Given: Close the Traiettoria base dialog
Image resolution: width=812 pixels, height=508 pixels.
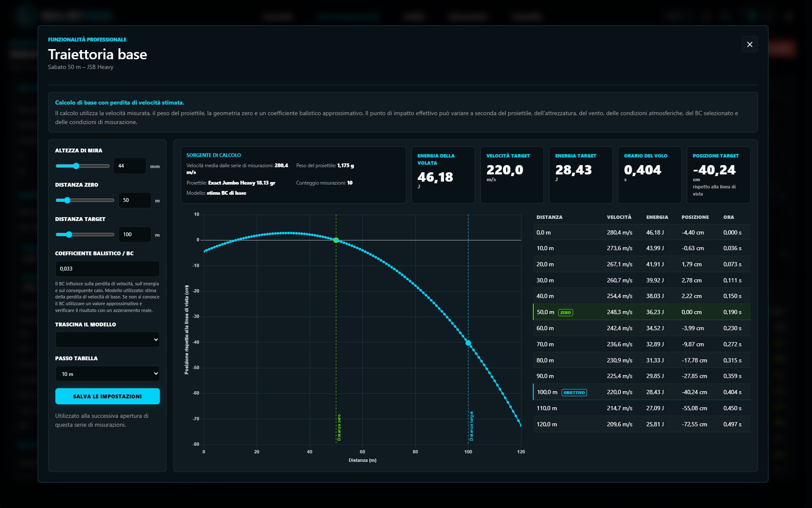Looking at the screenshot, I should (x=749, y=44).
